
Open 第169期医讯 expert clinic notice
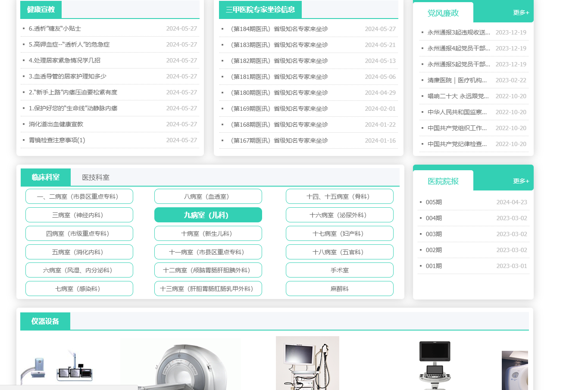[278, 109]
